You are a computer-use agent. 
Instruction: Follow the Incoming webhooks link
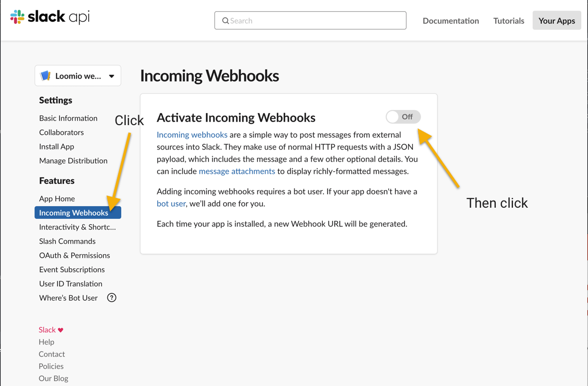pos(192,135)
